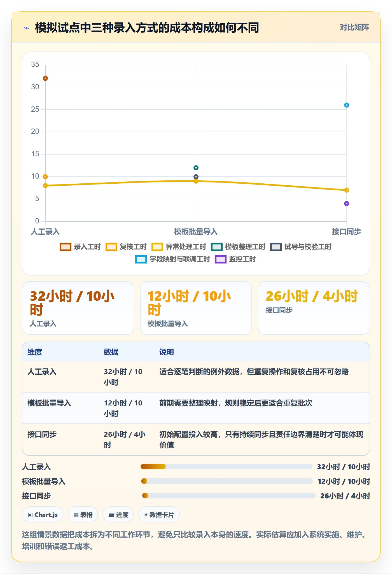Toggle the 录入工时 legend swatch
Screen dimensions: 392x574
(x=66, y=247)
